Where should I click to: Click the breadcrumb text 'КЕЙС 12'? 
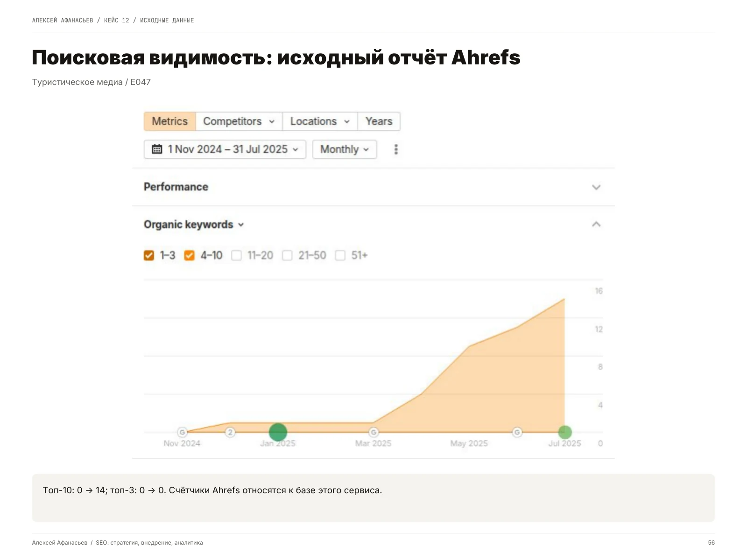(117, 21)
